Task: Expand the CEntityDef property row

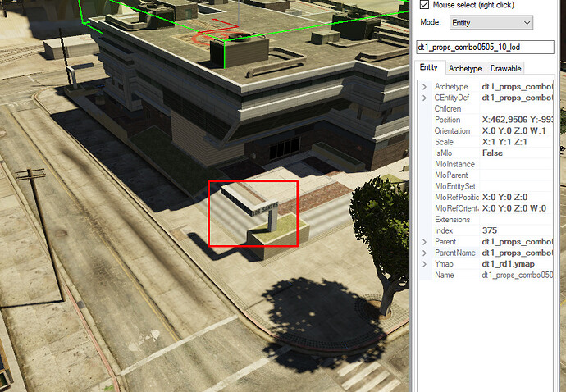Action: (x=425, y=98)
